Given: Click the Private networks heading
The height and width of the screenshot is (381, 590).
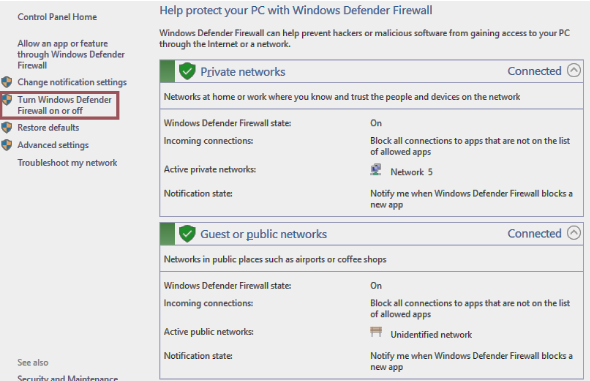Looking at the screenshot, I should 243,72.
